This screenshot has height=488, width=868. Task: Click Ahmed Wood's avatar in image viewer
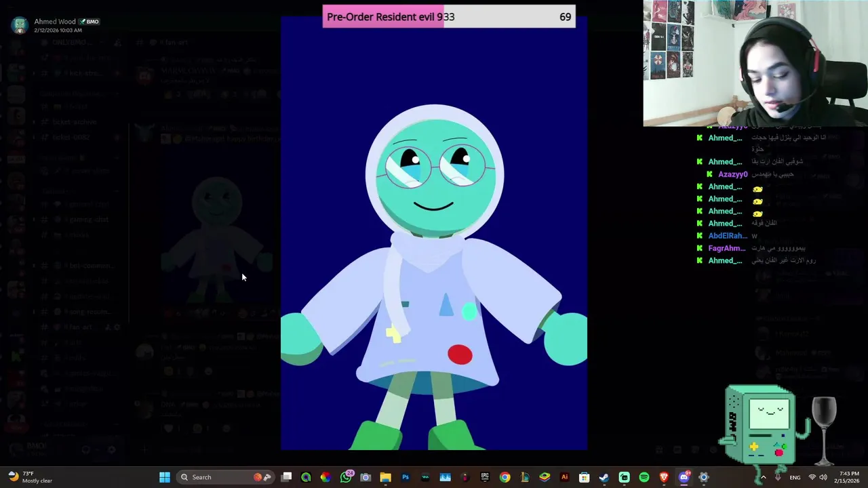tap(20, 25)
